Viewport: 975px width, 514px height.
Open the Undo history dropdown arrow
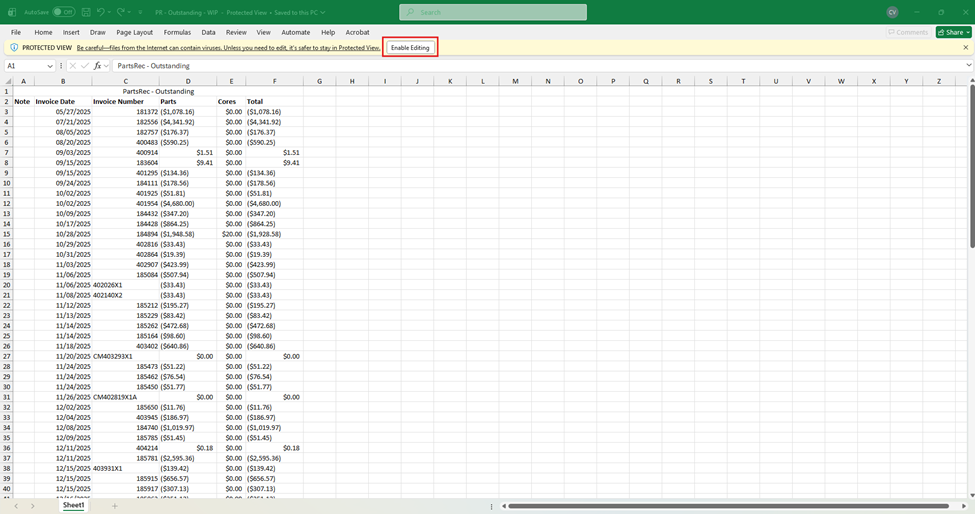(x=109, y=12)
